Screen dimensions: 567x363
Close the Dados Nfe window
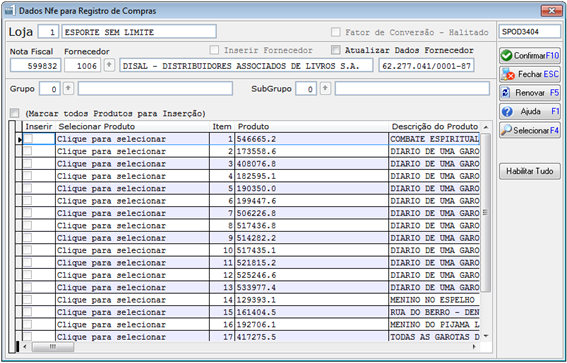pyautogui.click(x=551, y=10)
